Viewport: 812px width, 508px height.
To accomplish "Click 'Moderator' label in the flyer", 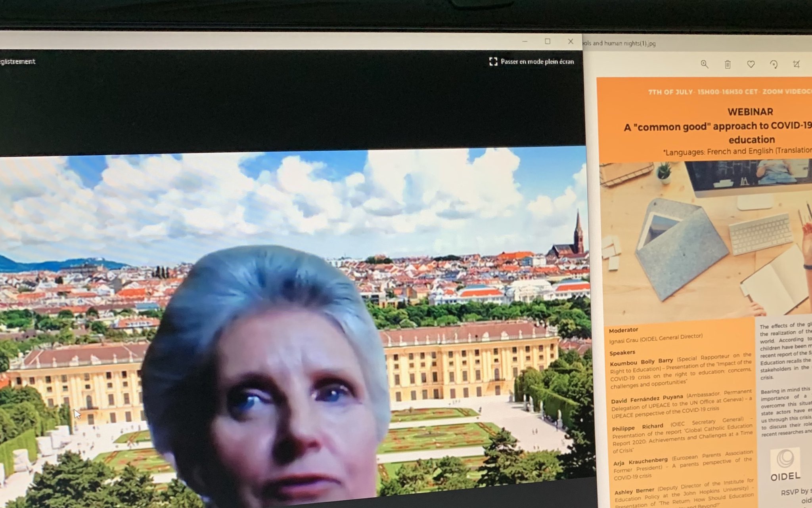I will coord(623,330).
